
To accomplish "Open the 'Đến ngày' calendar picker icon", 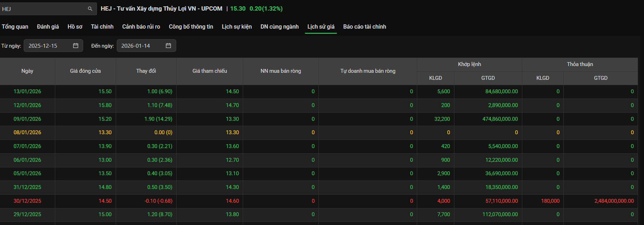I will 168,46.
